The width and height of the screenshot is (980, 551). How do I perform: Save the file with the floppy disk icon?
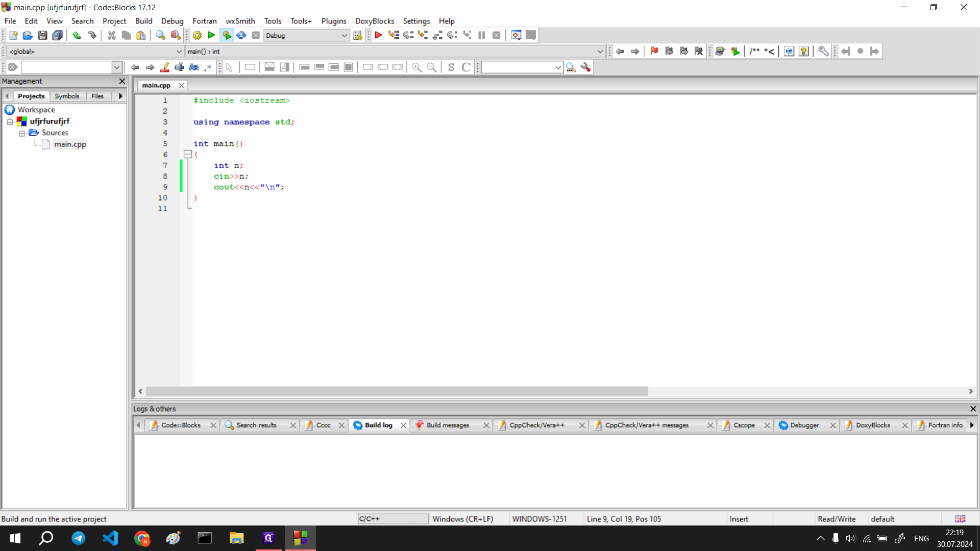tap(43, 35)
